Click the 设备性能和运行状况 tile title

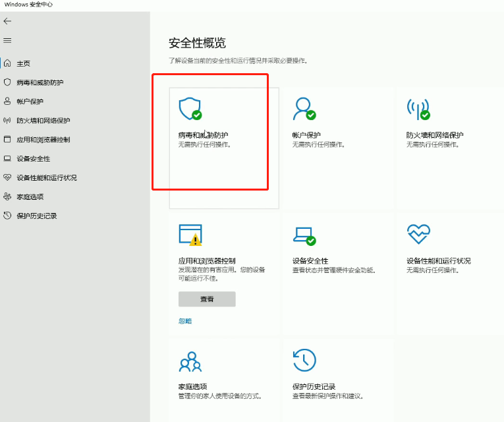[x=438, y=261]
